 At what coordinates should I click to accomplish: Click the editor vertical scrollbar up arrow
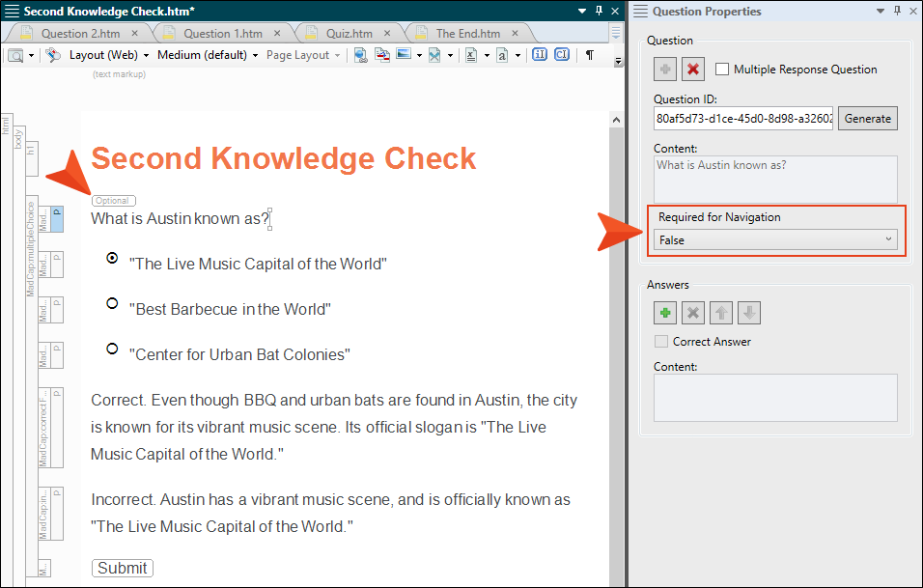coord(616,120)
